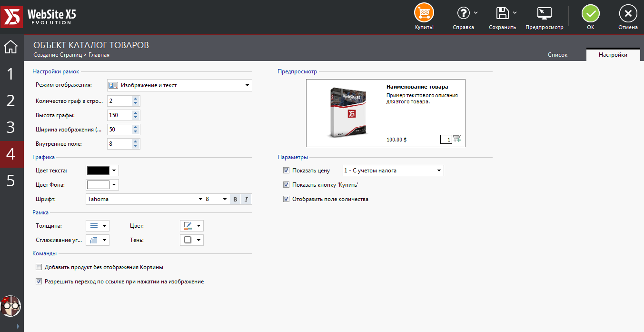
Task: Switch to the Список tab
Action: [x=557, y=54]
